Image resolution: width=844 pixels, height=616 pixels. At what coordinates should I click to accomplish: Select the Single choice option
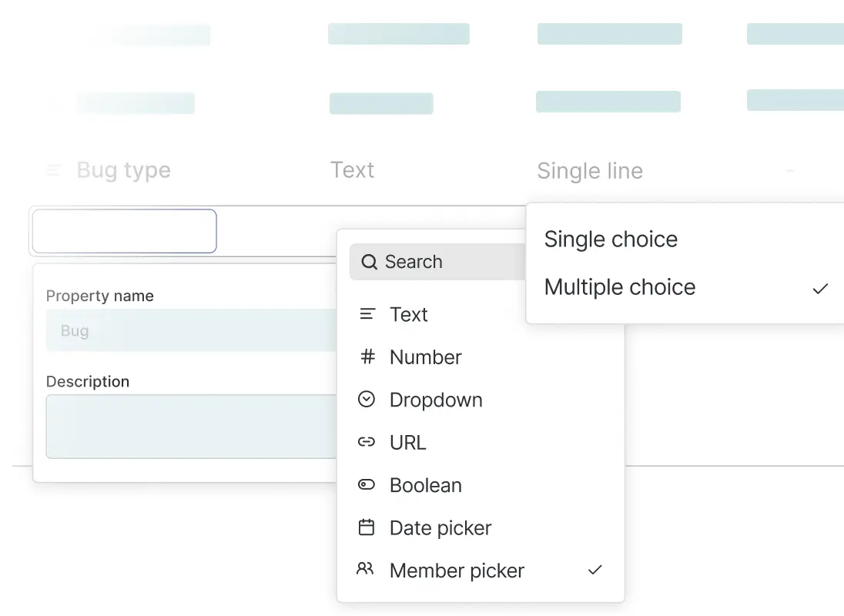[611, 239]
